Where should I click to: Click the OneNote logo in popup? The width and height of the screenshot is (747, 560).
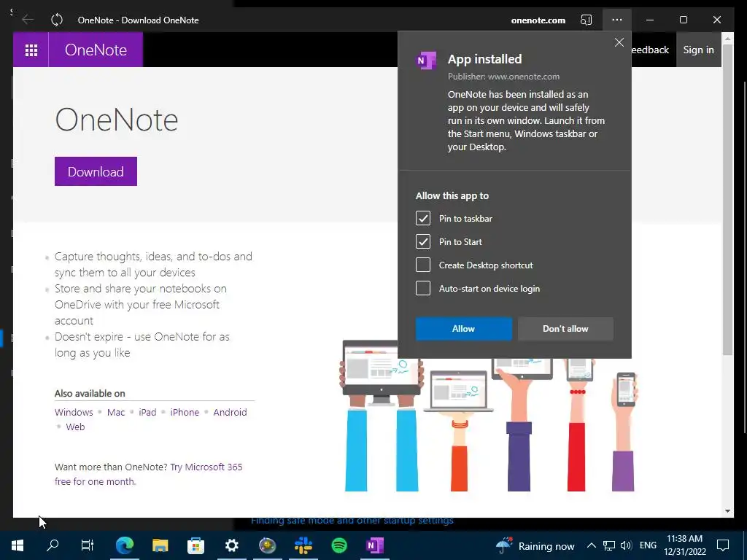tap(426, 61)
